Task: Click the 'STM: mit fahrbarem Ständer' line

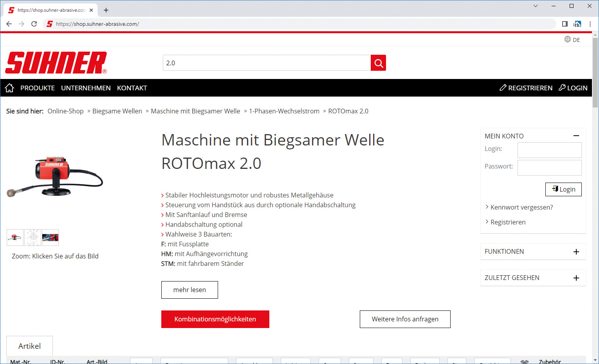Action: [x=202, y=264]
